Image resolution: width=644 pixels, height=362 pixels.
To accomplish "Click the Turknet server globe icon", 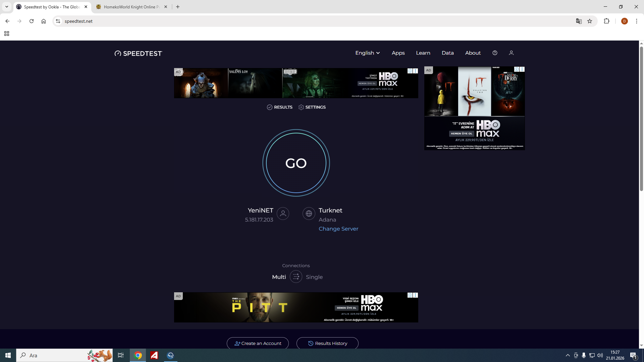I will [309, 214].
